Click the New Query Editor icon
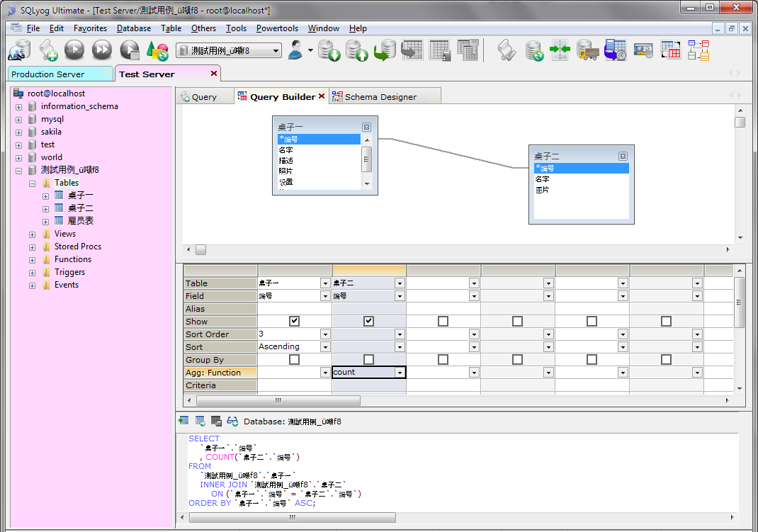Viewport: 758px width, 532px height. (x=48, y=50)
